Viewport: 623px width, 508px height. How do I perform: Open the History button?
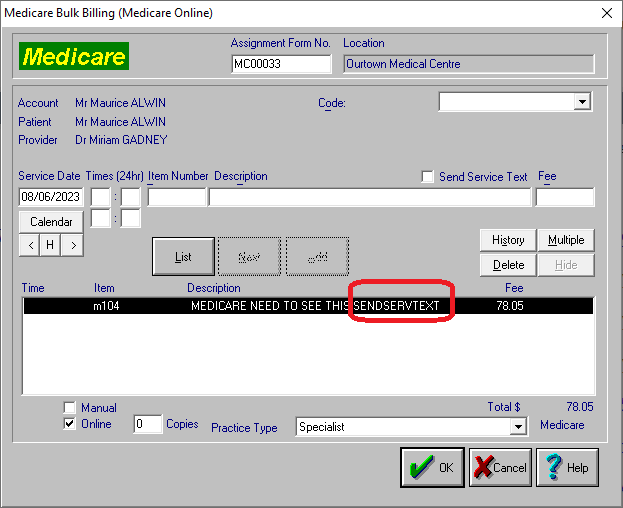pos(508,240)
